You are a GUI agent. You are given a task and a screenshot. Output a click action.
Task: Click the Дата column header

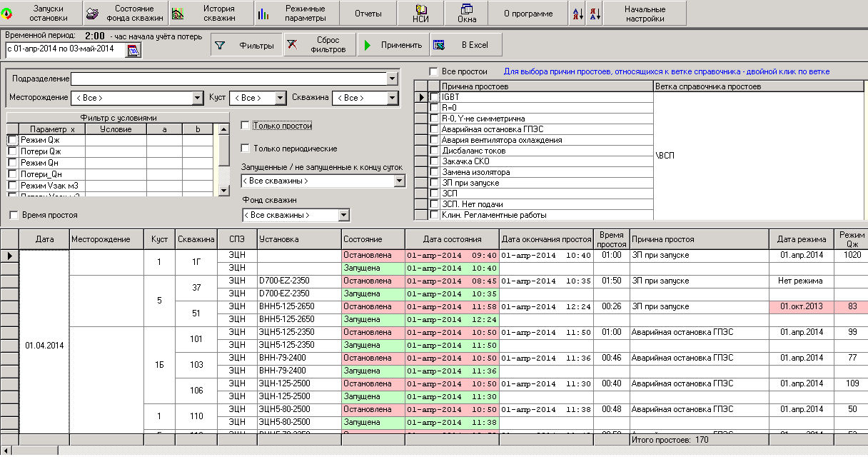click(44, 239)
